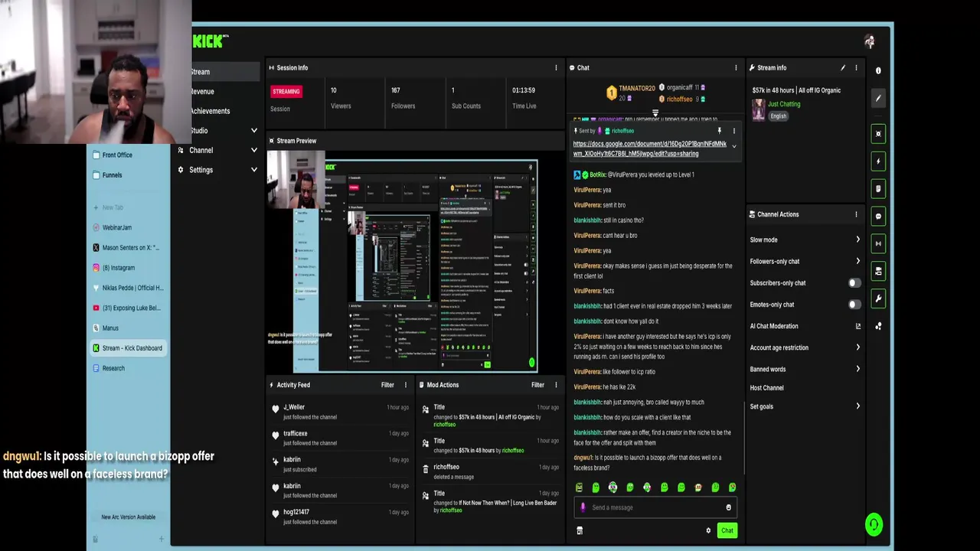Open the emoji picker in message box

click(x=728, y=507)
